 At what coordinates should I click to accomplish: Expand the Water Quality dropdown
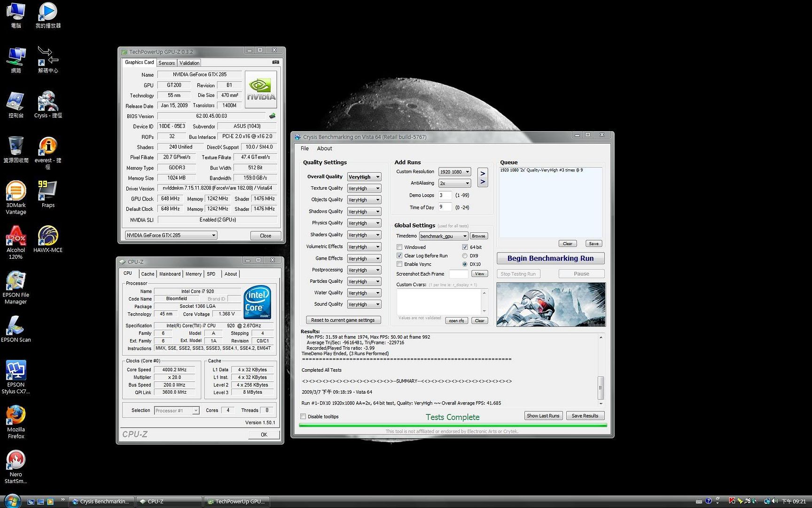[364, 293]
